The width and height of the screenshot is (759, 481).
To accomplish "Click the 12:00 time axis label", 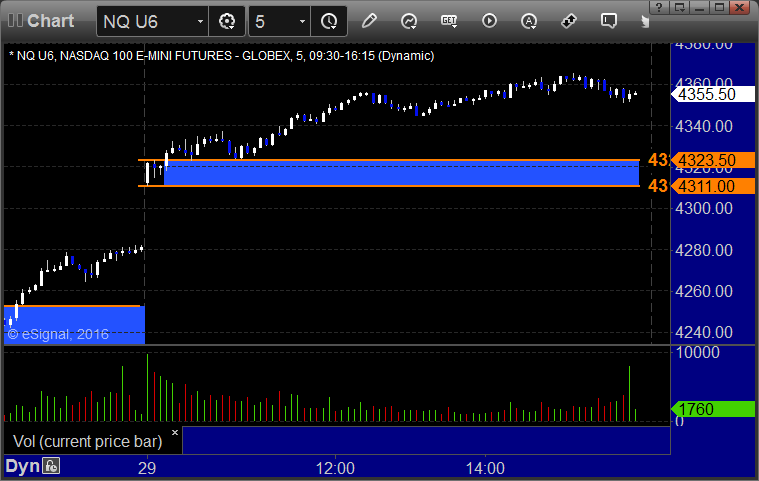I will tap(335, 468).
